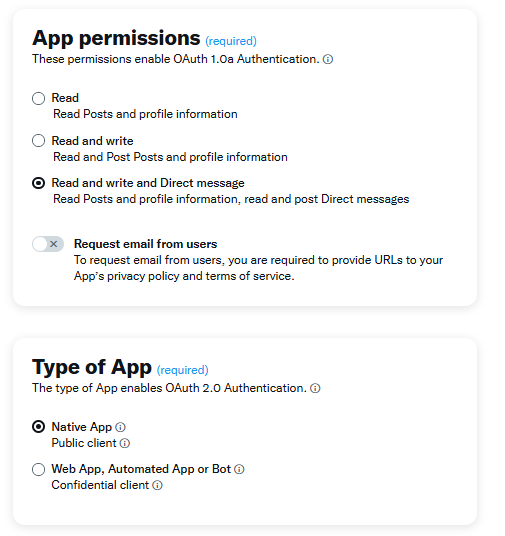Select the Native App radio button
This screenshot has height=536, width=505.
pos(38,427)
